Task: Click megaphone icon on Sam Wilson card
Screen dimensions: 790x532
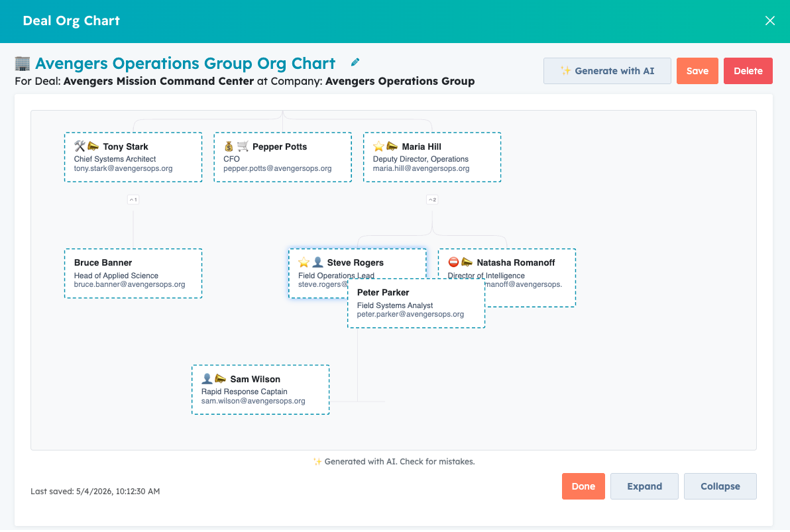Action: click(x=221, y=378)
